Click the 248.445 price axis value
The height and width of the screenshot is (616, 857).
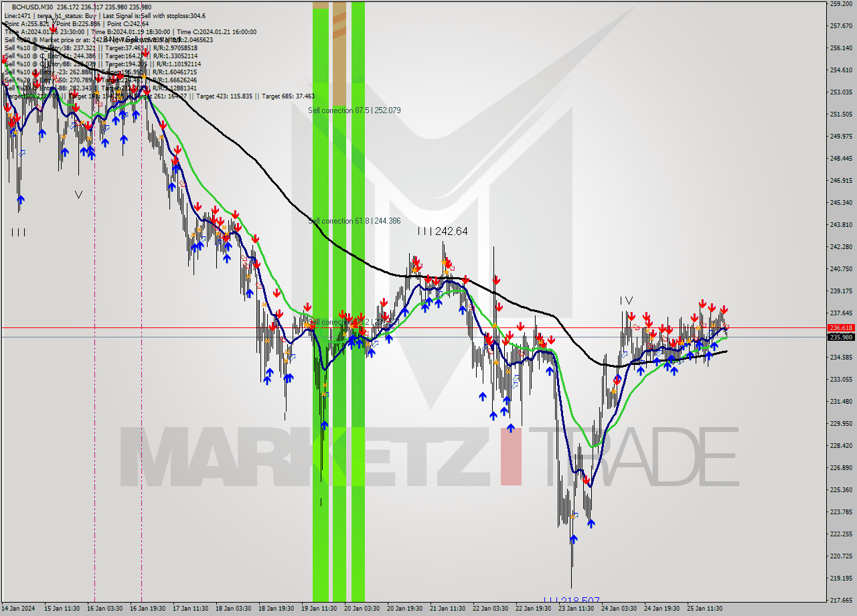pos(841,158)
